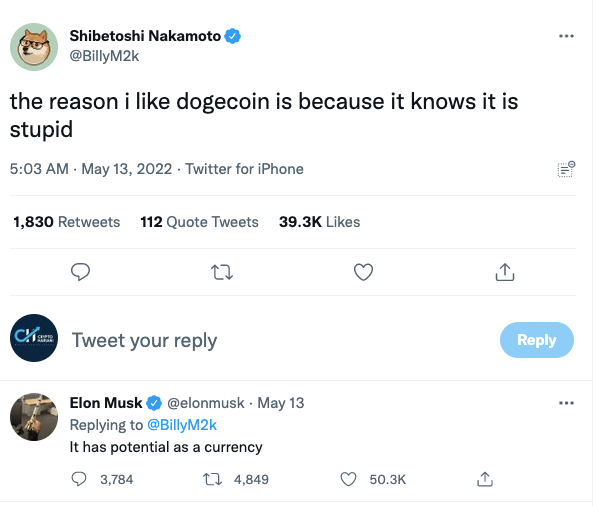Open more options on Elon Musk's reply
Image resolution: width=598 pixels, height=506 pixels.
click(x=566, y=403)
